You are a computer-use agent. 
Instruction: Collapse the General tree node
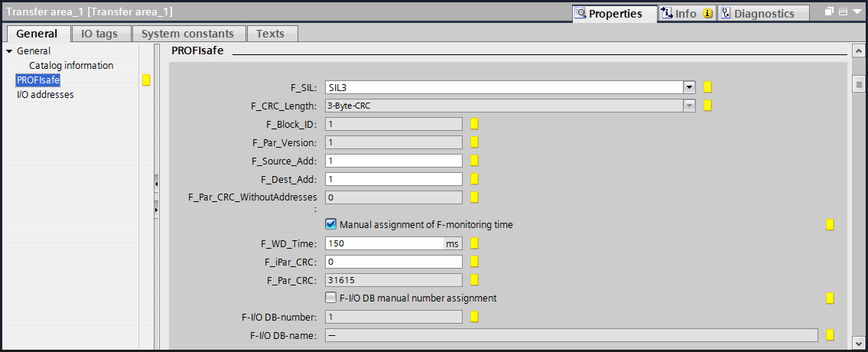9,51
